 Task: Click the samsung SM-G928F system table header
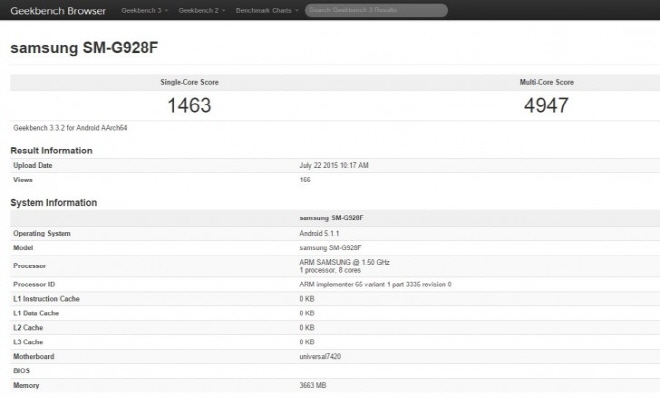point(331,218)
